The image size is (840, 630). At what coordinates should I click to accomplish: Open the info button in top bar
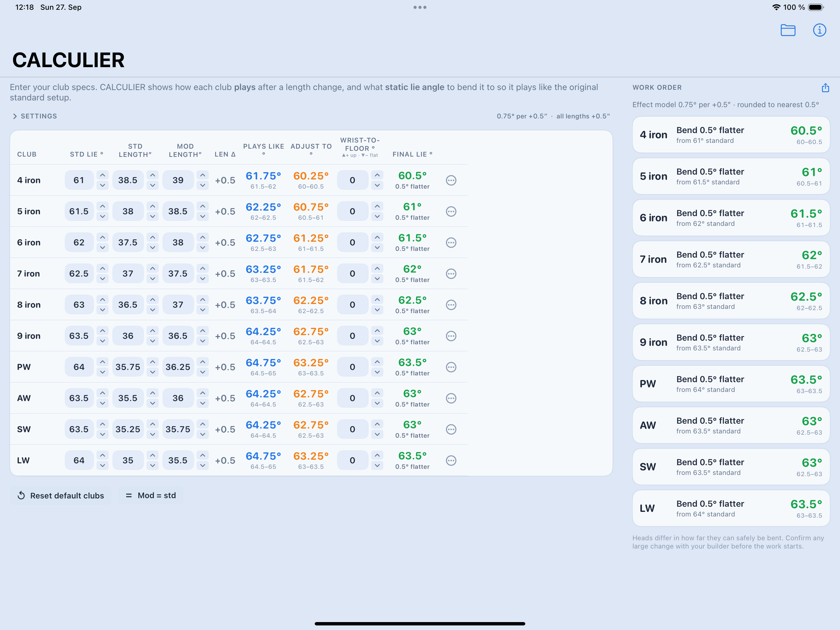pyautogui.click(x=820, y=30)
